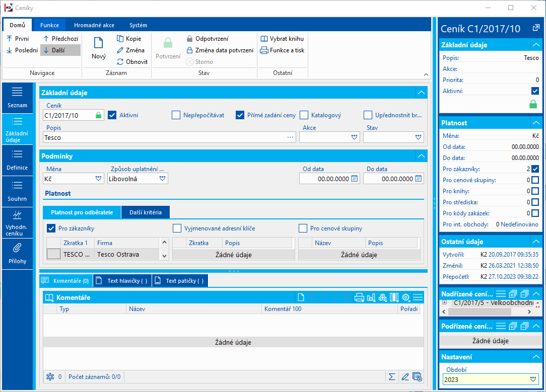Toggle Přímé zadání ceny checkbox
This screenshot has height=392, width=546.
coord(240,115)
